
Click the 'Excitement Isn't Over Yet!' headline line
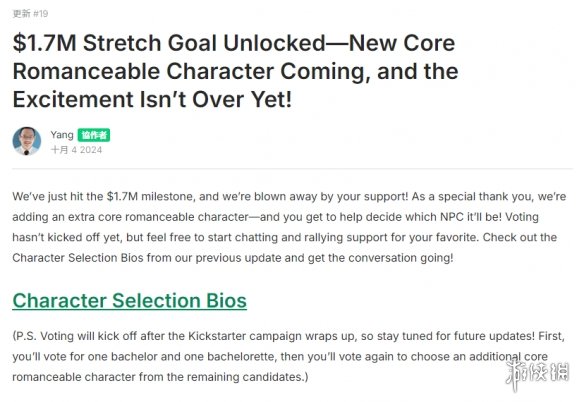point(152,99)
